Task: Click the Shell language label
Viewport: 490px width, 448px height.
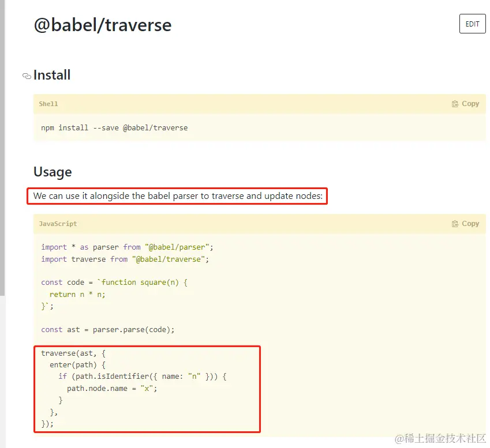Action: point(48,104)
